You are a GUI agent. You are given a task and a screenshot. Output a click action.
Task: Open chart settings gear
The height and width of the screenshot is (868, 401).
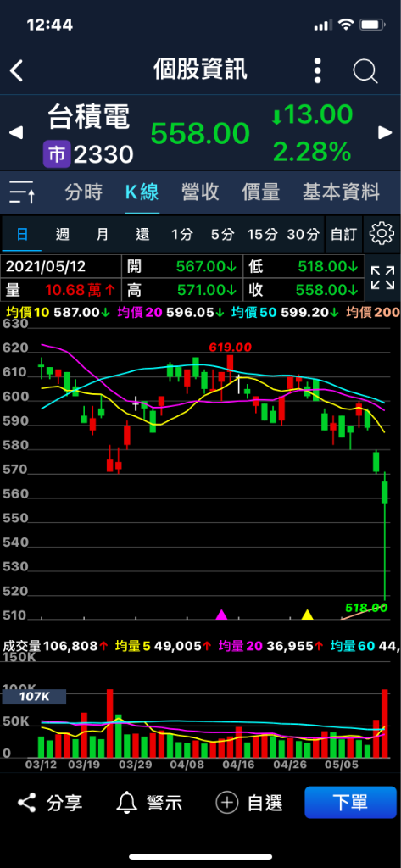pyautogui.click(x=381, y=234)
